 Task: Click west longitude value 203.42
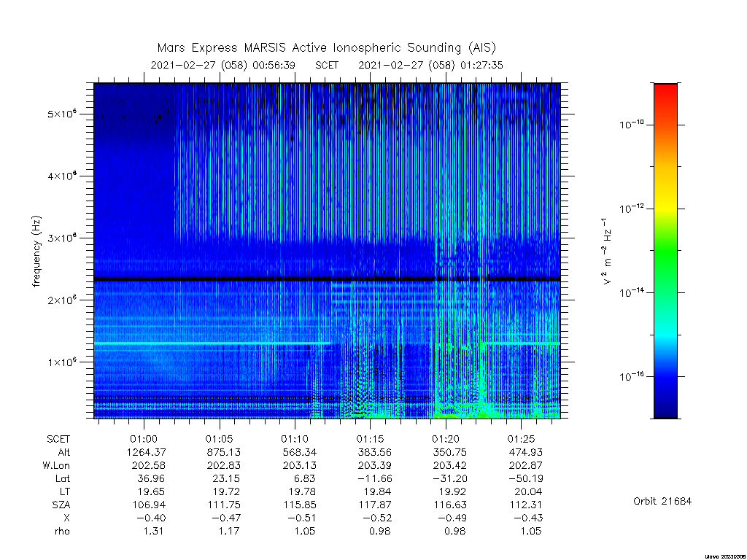(449, 465)
